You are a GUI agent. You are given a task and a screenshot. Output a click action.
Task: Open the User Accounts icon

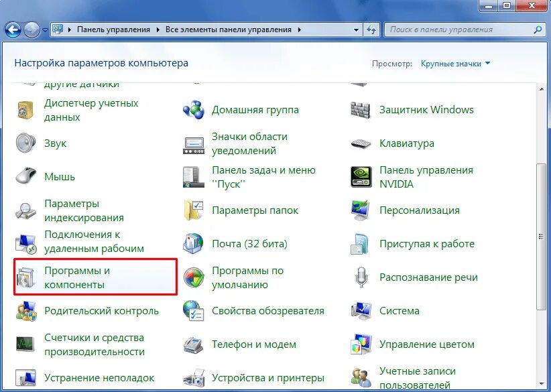pos(361,377)
